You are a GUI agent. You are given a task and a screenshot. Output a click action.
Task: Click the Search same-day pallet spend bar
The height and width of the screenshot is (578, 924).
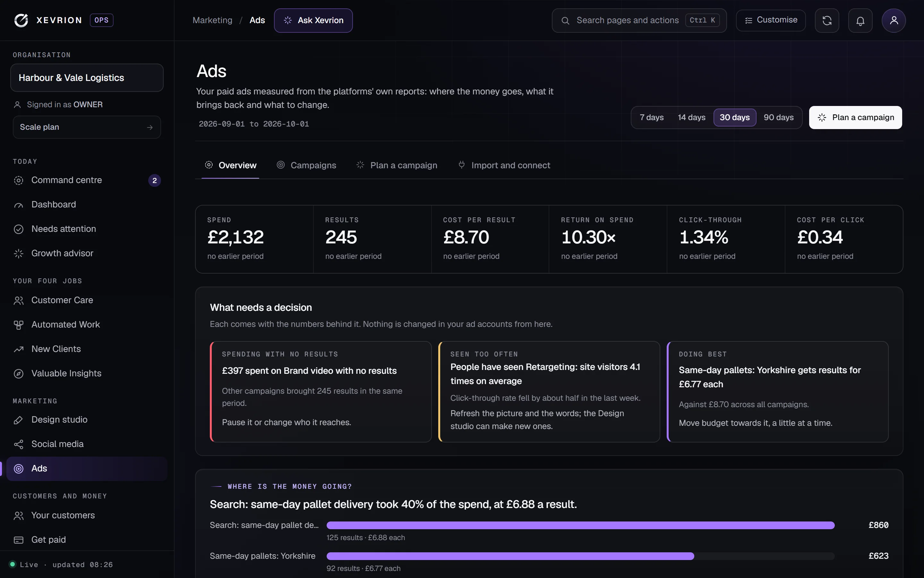coord(580,525)
